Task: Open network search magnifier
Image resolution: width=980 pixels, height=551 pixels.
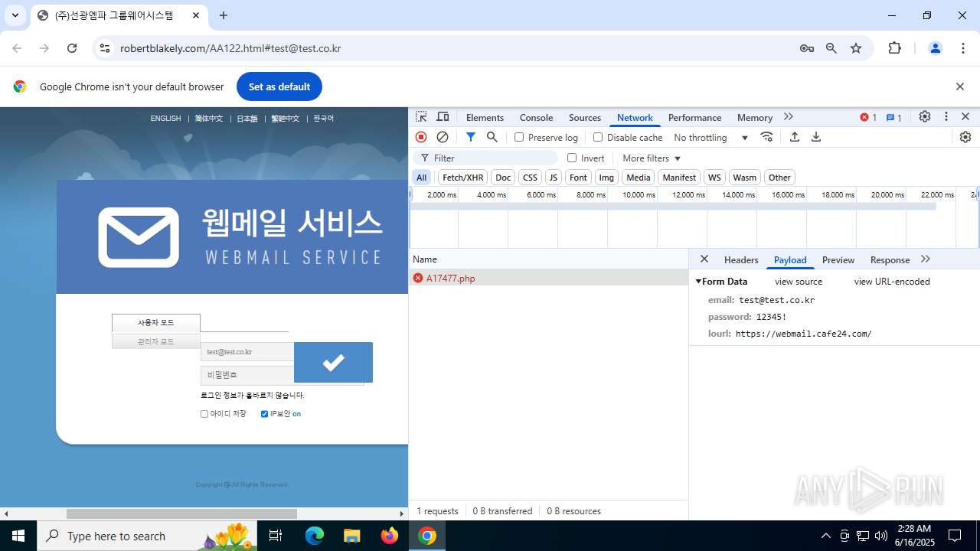Action: [492, 137]
